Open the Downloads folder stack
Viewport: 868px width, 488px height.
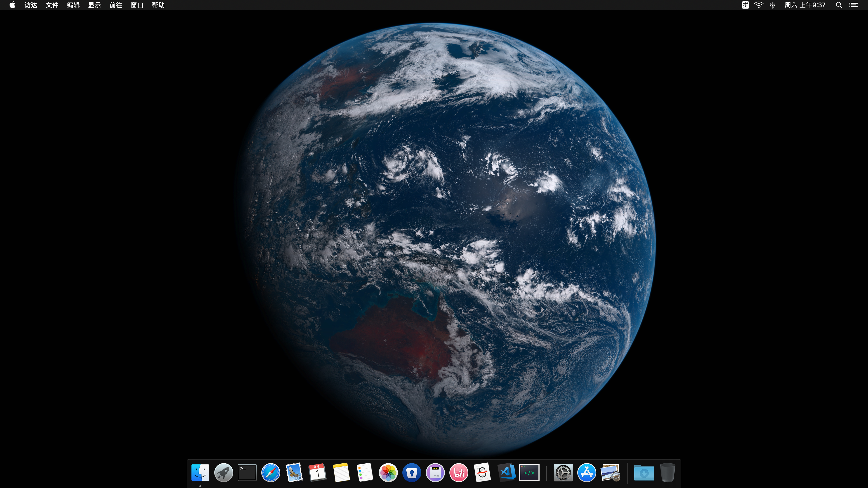click(x=644, y=472)
